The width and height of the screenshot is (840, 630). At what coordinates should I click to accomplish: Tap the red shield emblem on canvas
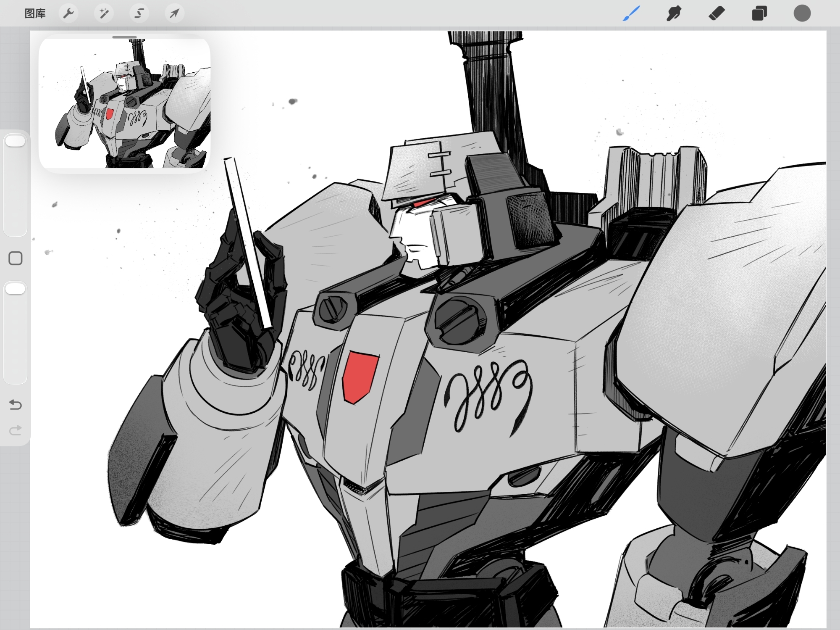tap(360, 377)
